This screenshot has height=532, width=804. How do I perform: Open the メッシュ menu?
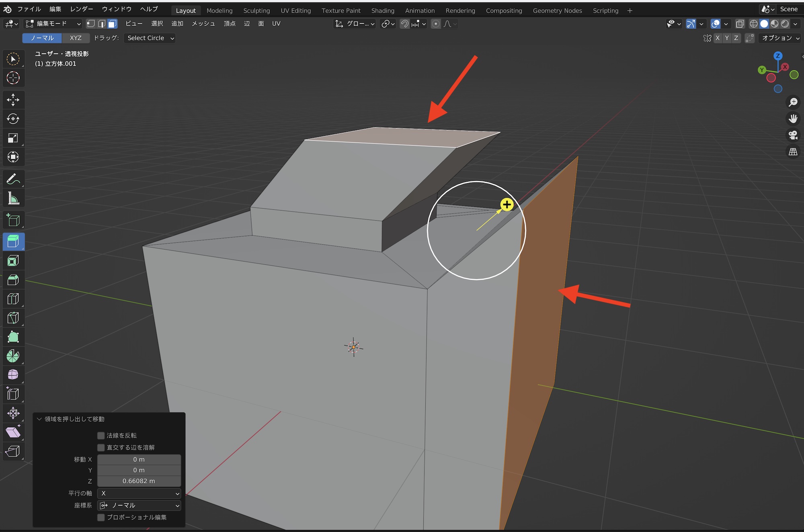tap(203, 24)
